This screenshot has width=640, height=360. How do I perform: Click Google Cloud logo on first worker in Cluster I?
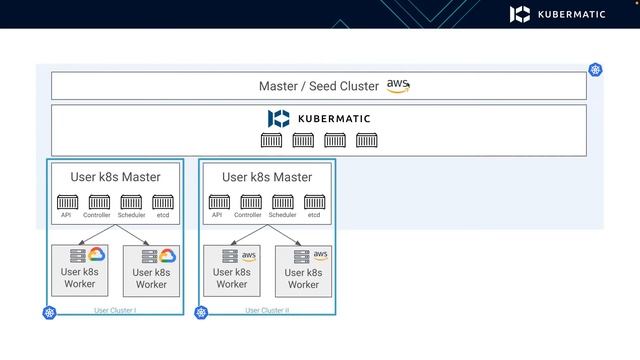(x=96, y=255)
